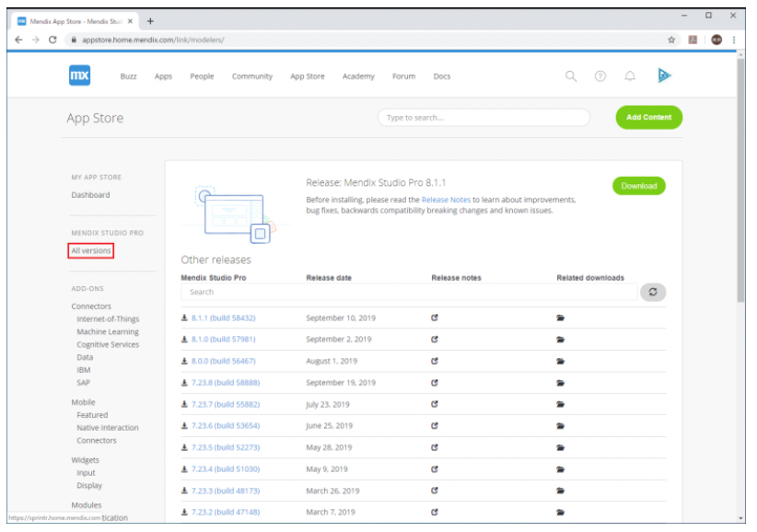The height and width of the screenshot is (532, 757).
Task: Close the Mendix App Store tab
Action: coord(130,21)
